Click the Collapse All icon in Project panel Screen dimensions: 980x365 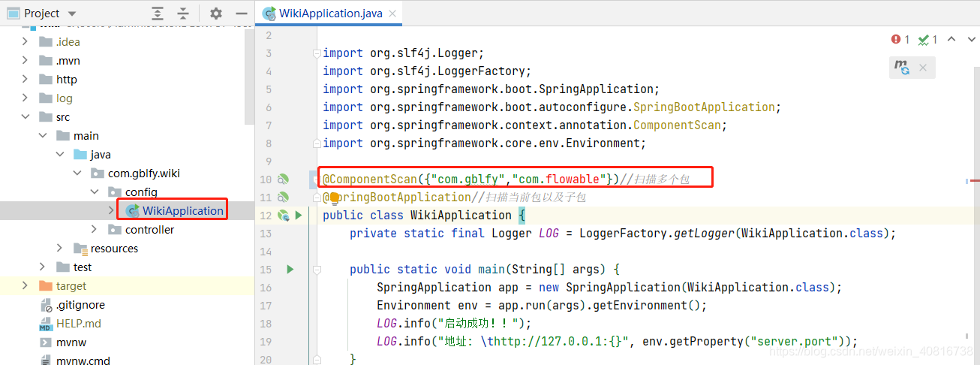183,14
